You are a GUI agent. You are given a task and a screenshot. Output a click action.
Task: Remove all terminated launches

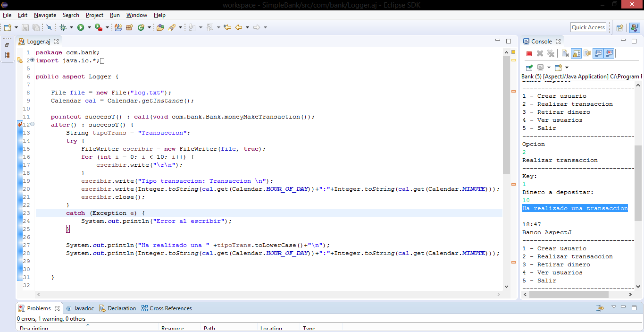click(551, 53)
